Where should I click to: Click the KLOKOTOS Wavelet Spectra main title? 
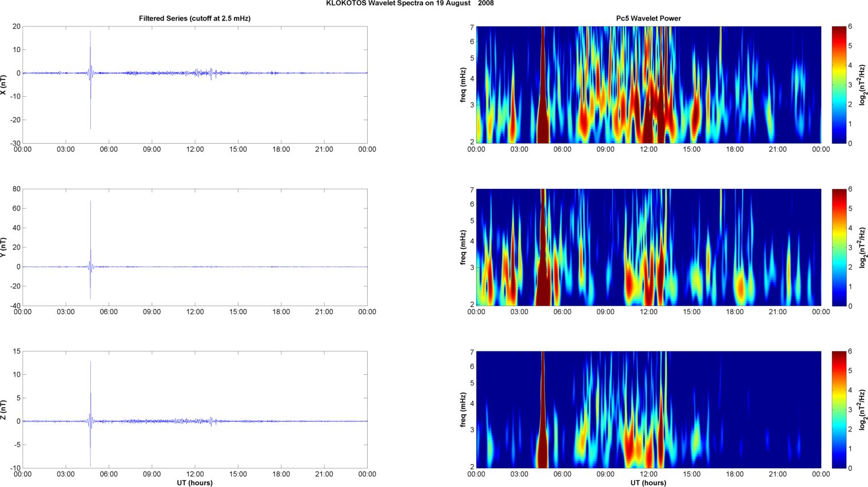(x=410, y=3)
